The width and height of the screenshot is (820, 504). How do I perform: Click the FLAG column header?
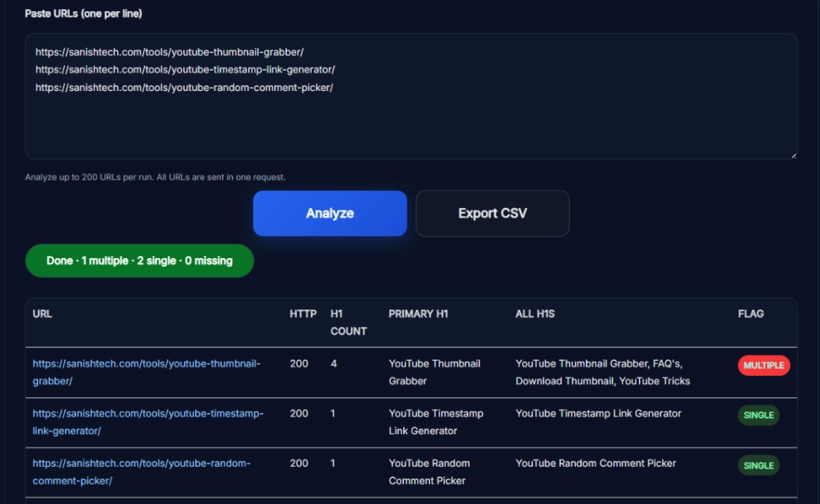coord(751,314)
